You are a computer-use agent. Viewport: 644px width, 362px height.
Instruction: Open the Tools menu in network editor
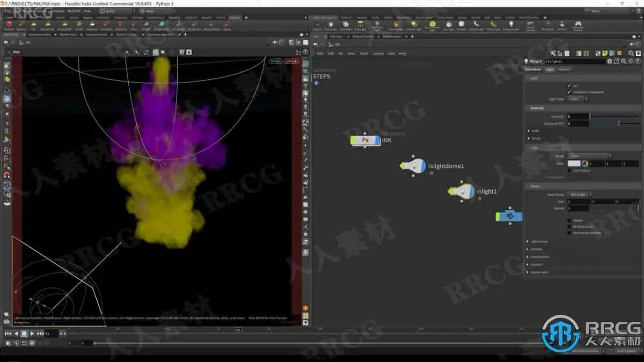363,54
